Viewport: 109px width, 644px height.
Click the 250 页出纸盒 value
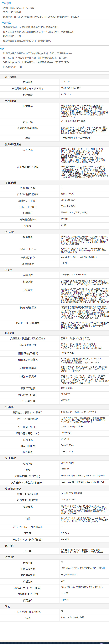(67, 353)
